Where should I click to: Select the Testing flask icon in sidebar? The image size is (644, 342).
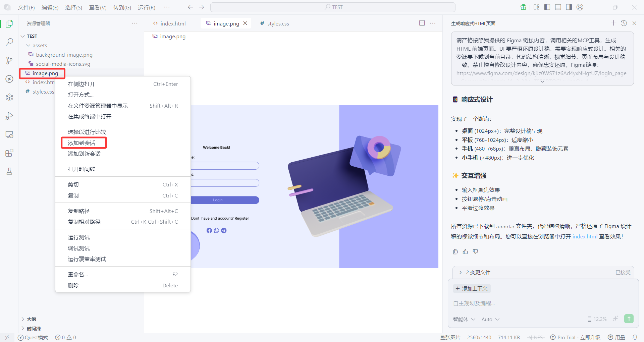pyautogui.click(x=9, y=171)
